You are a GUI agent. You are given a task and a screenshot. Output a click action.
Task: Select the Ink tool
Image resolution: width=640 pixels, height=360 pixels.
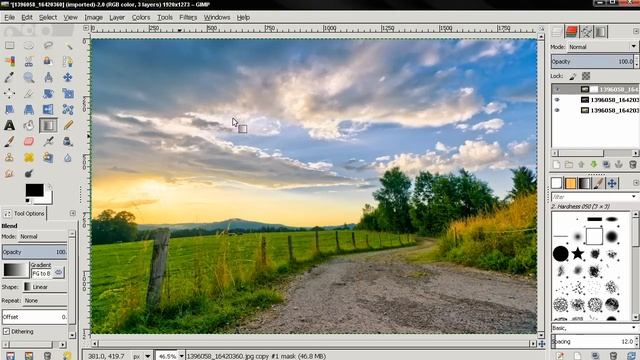68,142
